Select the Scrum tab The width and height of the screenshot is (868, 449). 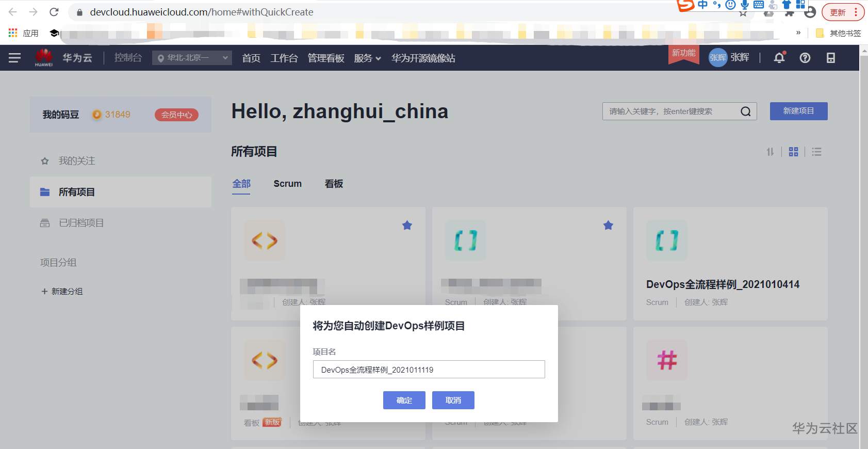click(288, 184)
